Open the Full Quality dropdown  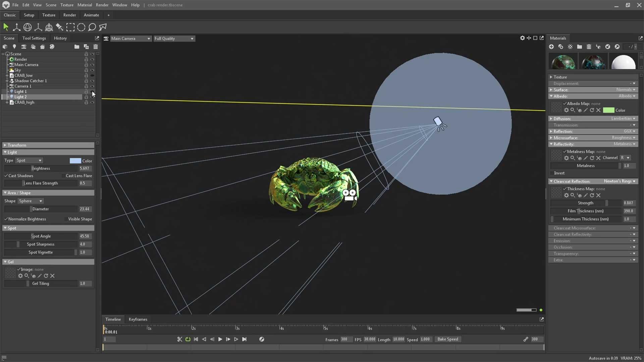click(174, 39)
